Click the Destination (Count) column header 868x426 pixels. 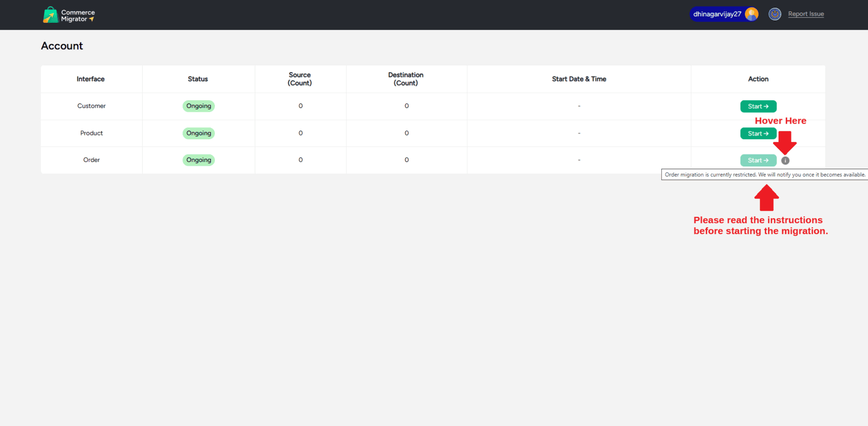click(x=406, y=79)
